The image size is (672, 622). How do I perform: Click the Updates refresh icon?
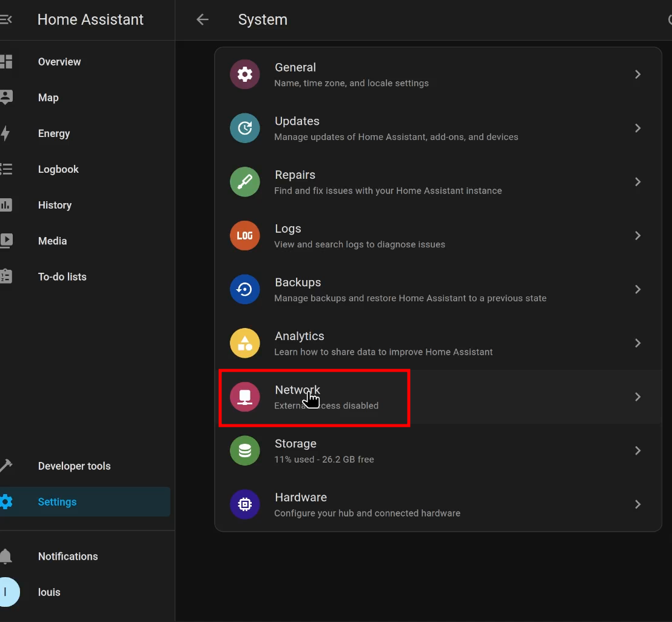[x=244, y=128]
